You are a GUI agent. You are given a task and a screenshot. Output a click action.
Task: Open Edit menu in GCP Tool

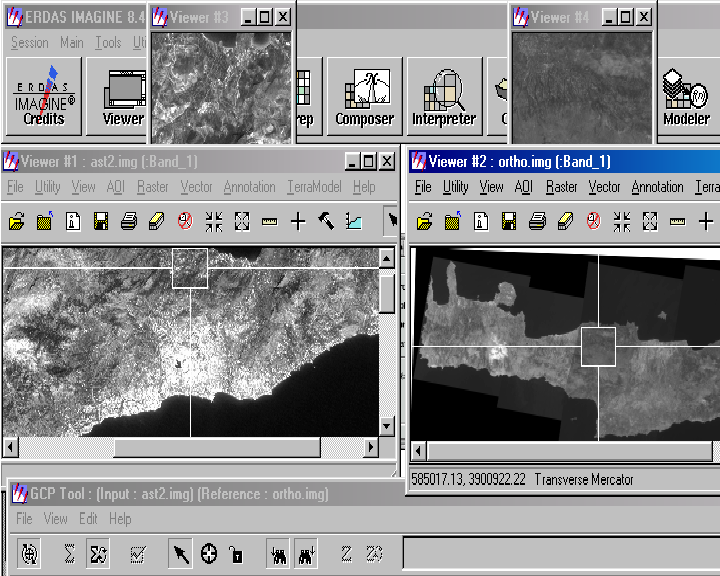(88, 519)
